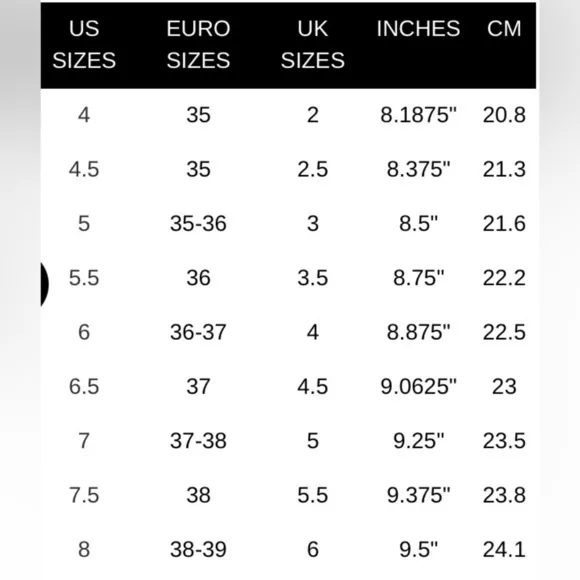Select US size 7.5 cell
Viewport: 580px width, 580px height.
(x=84, y=495)
